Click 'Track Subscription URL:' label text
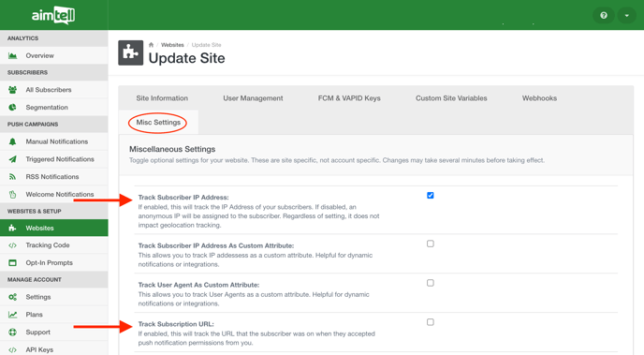 pyautogui.click(x=176, y=324)
